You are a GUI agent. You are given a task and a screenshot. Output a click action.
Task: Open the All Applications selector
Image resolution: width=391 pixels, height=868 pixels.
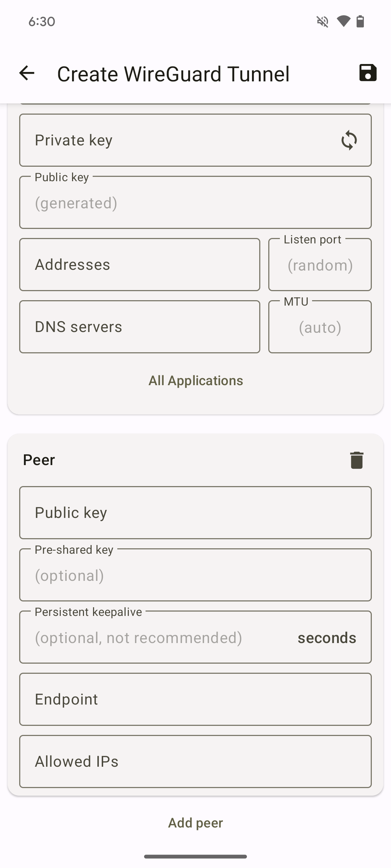pyautogui.click(x=196, y=380)
